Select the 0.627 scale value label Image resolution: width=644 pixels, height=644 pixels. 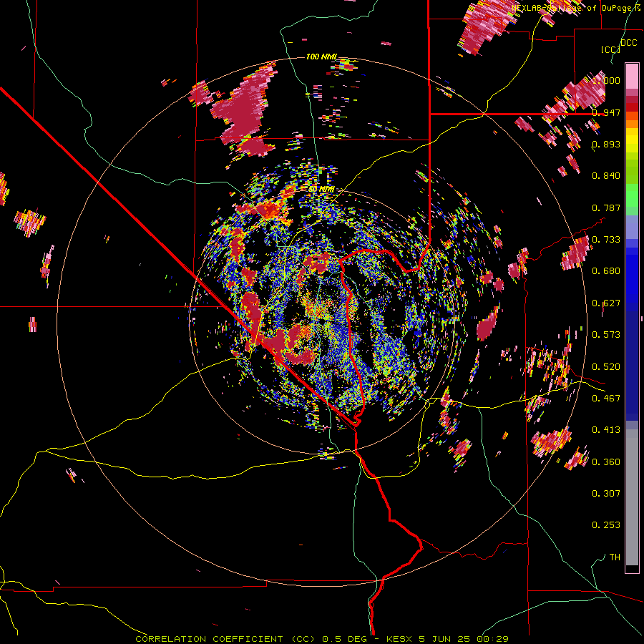606,303
